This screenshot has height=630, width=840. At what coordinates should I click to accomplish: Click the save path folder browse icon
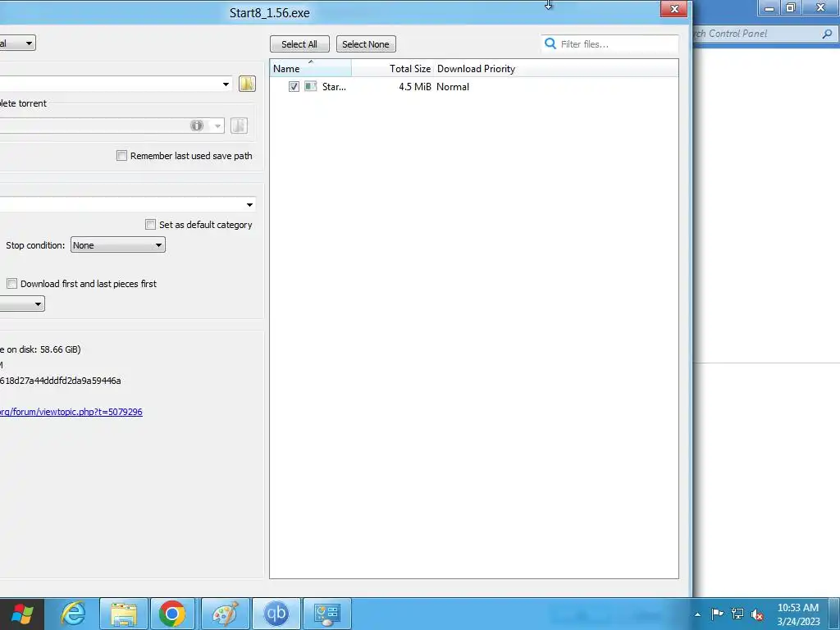(x=247, y=84)
